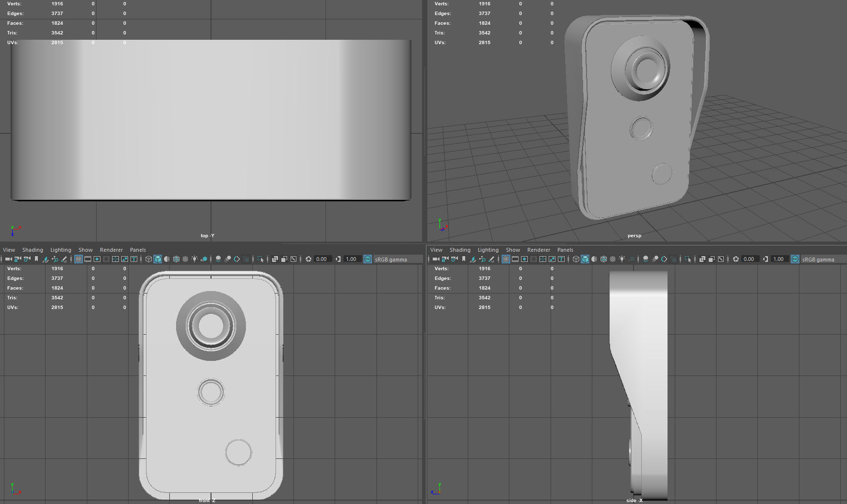Open Renderer menu in front panel
Screen dimensions: 847x504
point(111,250)
